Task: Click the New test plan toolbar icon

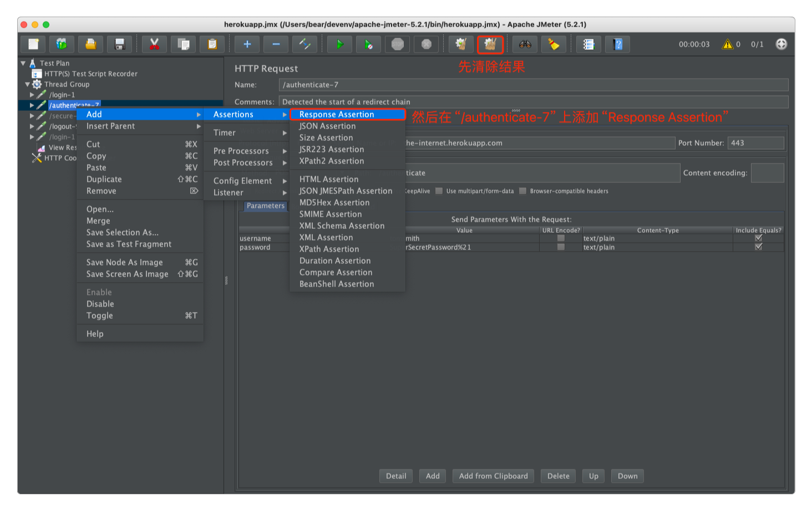Action: click(33, 44)
